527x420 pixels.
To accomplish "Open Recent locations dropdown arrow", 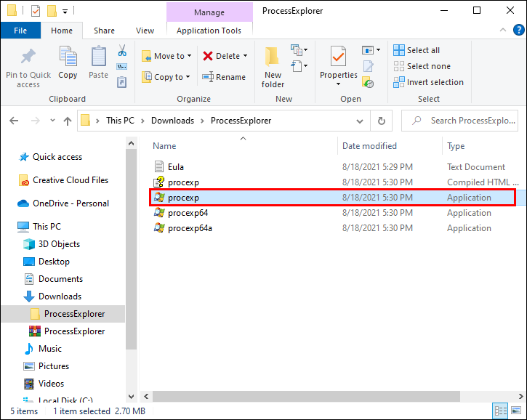I will tap(52, 121).
